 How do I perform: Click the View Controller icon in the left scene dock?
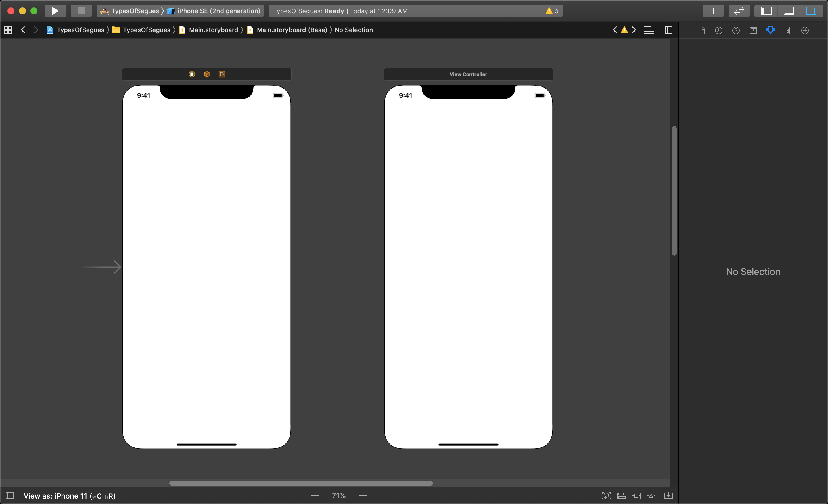[192, 74]
